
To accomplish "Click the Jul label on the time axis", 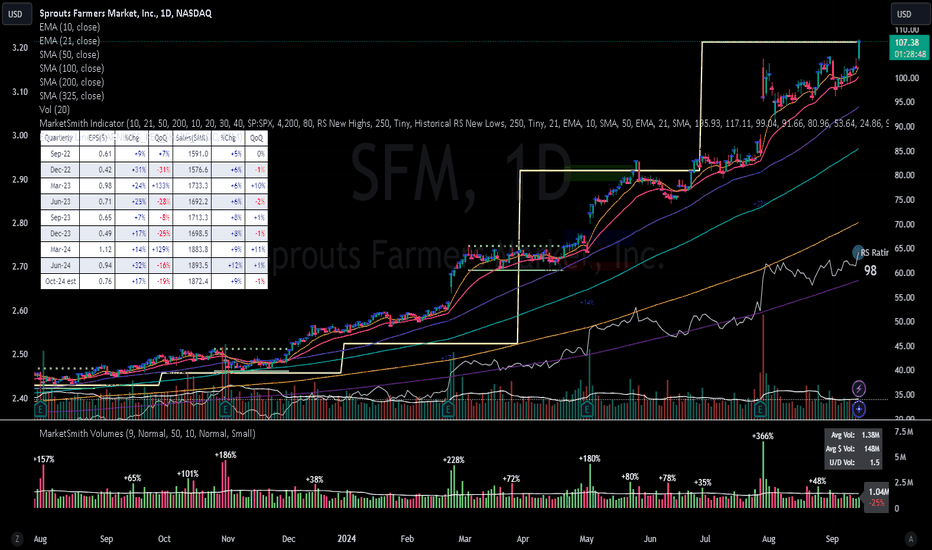I will (x=705, y=539).
